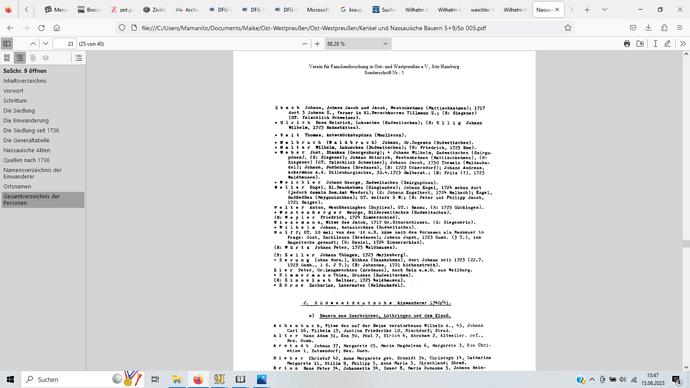Go to next PDF page arrow
The height and width of the screenshot is (388, 690).
[x=45, y=44]
